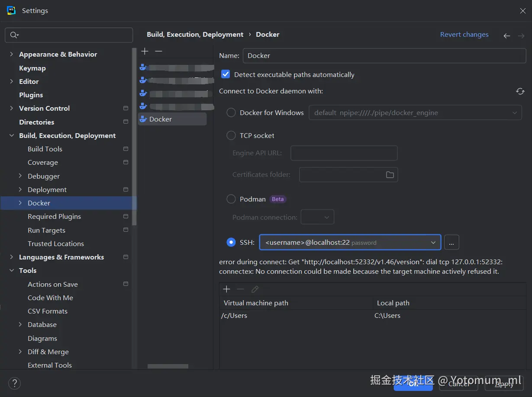532x397 pixels.
Task: Expand Languages & Frameworks section
Action: coord(12,257)
